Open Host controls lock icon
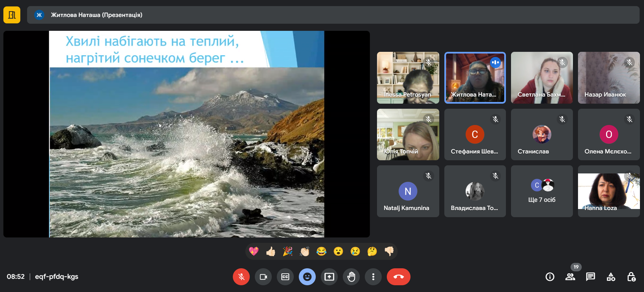This screenshot has width=644, height=292. (x=631, y=277)
